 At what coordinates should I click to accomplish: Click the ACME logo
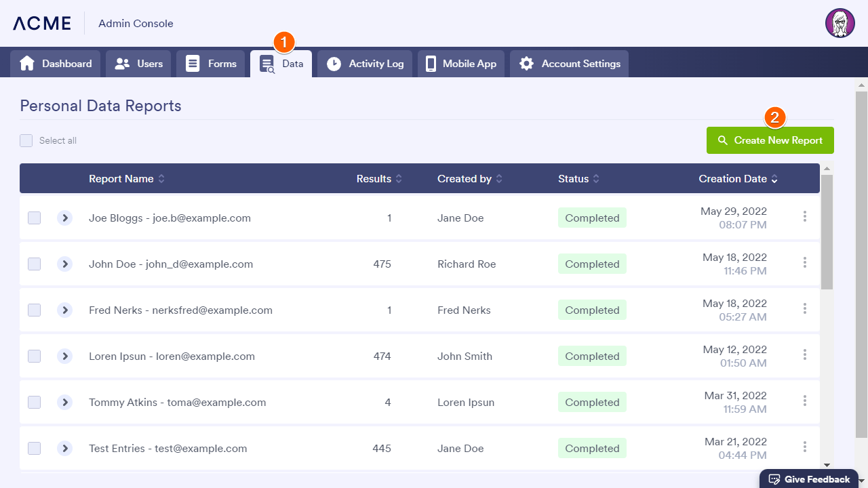point(42,23)
